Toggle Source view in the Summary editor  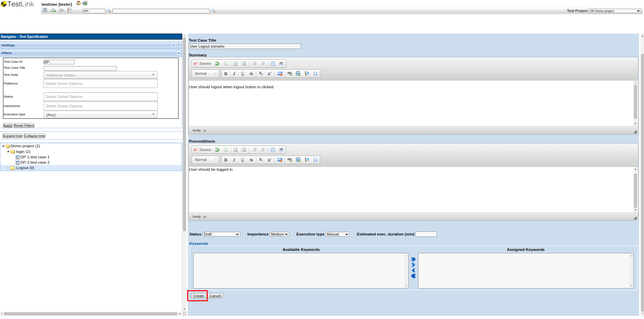pos(202,64)
